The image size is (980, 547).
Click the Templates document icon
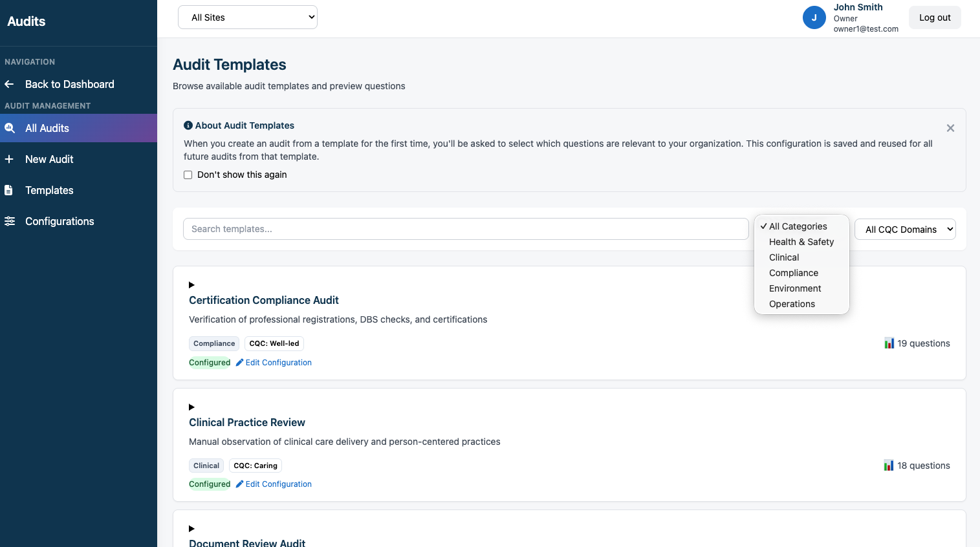click(x=9, y=190)
